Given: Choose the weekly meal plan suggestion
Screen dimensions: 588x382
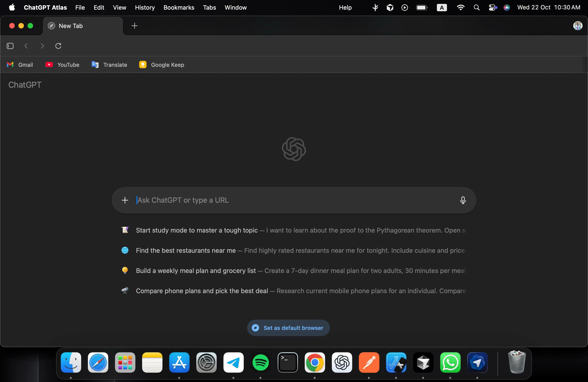Looking at the screenshot, I should [x=196, y=271].
